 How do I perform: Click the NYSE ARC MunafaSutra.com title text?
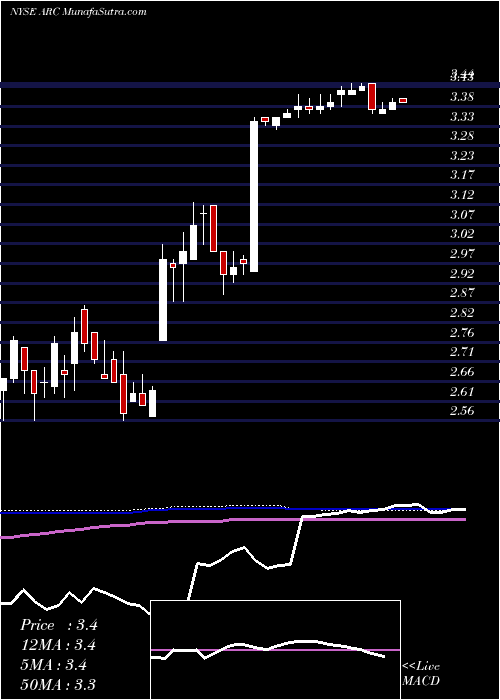click(78, 12)
